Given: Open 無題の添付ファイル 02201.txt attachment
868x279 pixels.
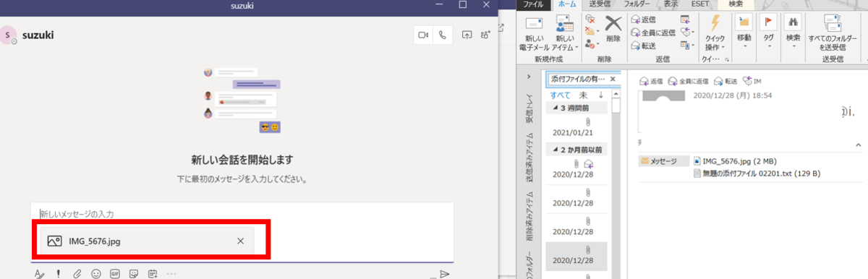Looking at the screenshot, I should pos(757,173).
